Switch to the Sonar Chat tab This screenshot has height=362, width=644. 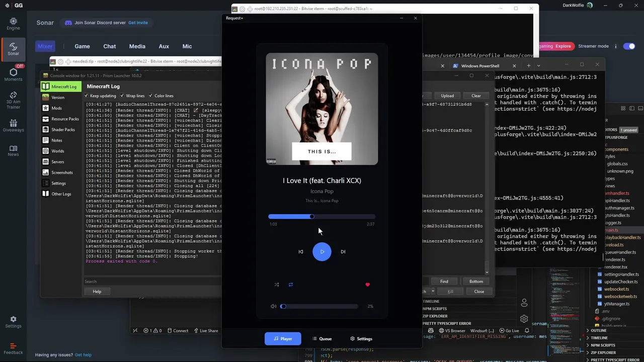pos(110,46)
